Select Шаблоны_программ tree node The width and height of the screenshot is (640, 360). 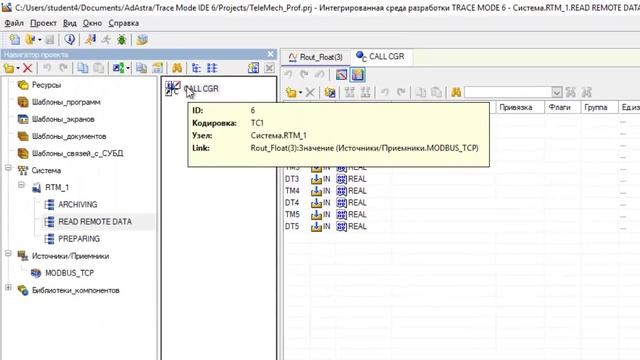(66, 102)
